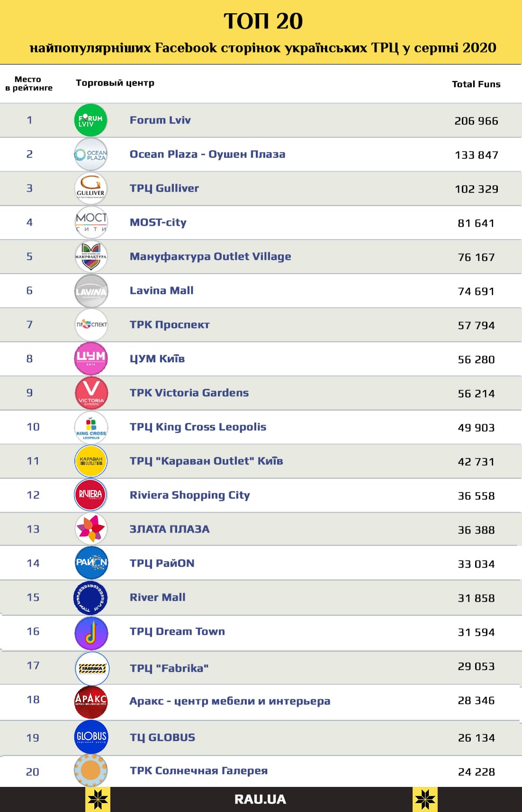Click the left footer star emblem
The height and width of the screenshot is (812, 522).
pos(98,800)
